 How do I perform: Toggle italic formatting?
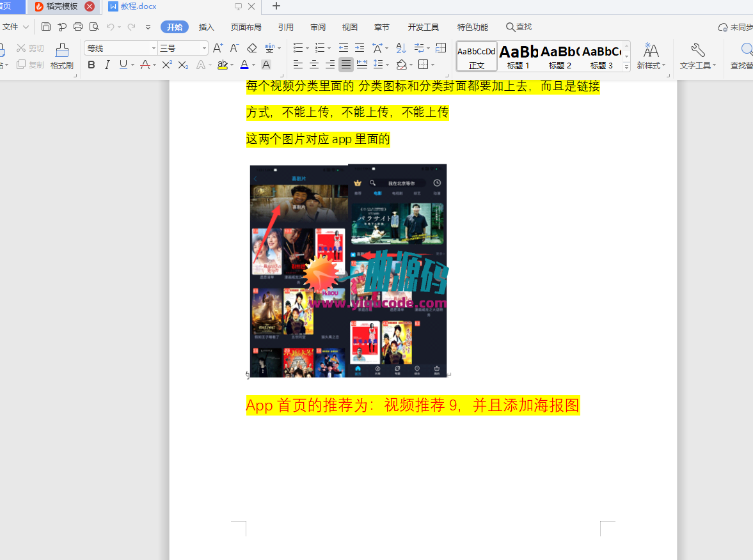(107, 65)
